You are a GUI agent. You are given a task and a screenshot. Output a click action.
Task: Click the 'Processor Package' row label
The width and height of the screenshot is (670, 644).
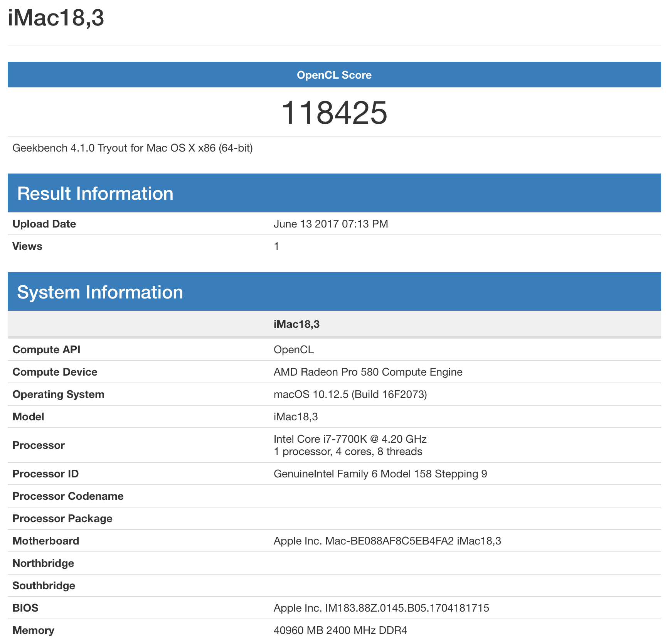62,519
